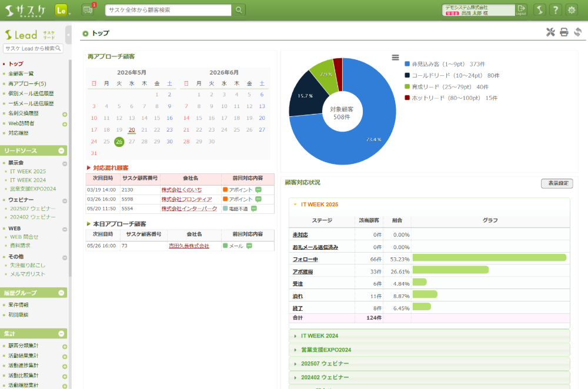Collapse the リードソース section toggle
The image size is (588, 389).
point(62,150)
